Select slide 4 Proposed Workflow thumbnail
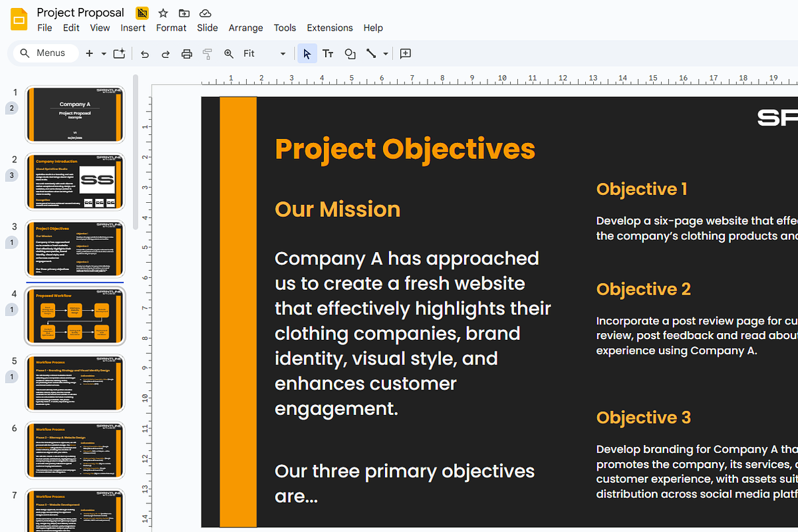This screenshot has width=798, height=532. [x=74, y=316]
